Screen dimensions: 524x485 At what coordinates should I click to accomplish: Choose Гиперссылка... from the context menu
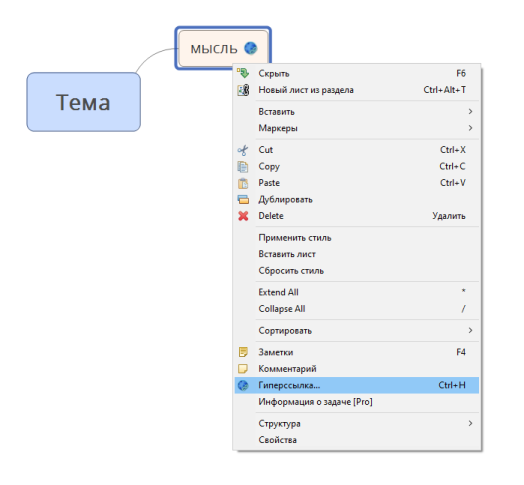coord(357,385)
